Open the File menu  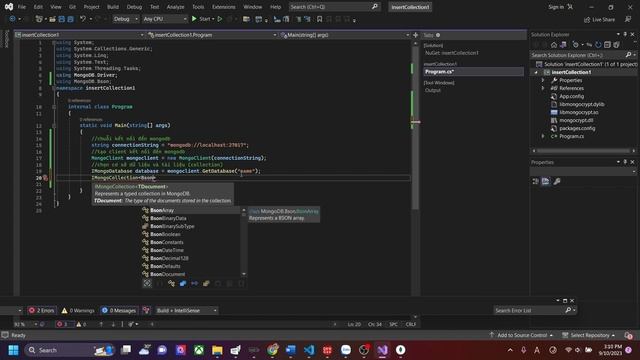(22, 7)
